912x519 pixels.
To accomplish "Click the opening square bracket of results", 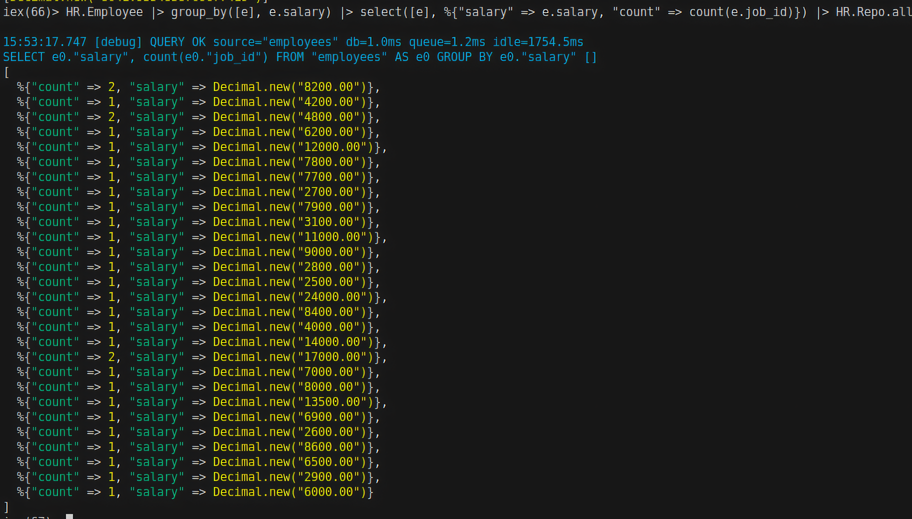I will tap(7, 72).
